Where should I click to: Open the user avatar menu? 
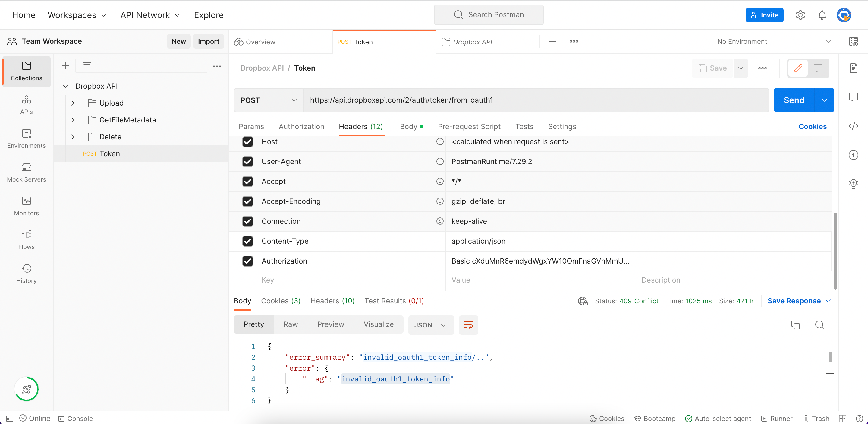[844, 15]
